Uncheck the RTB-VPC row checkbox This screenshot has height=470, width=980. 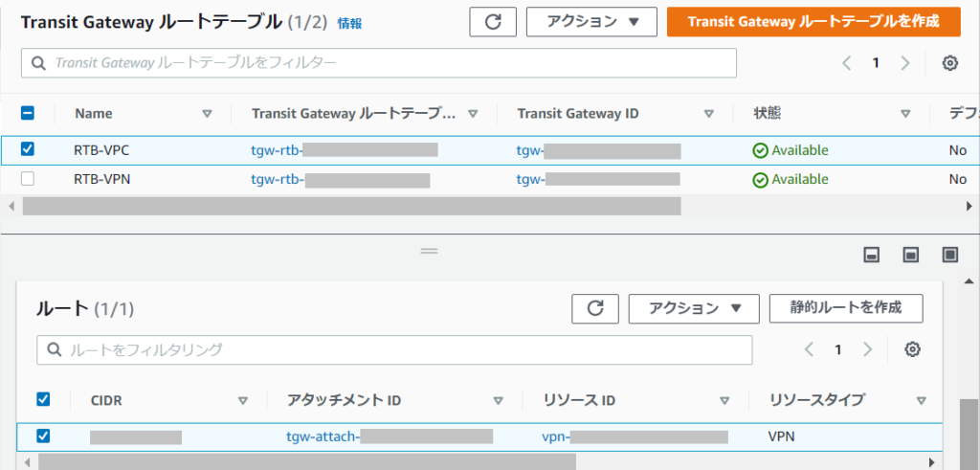tap(28, 149)
